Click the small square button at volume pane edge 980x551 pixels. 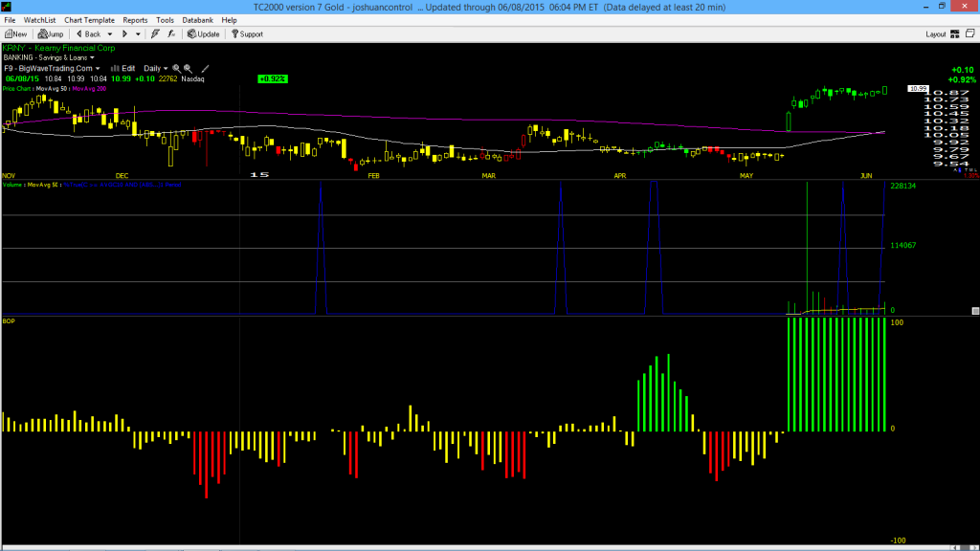click(975, 311)
